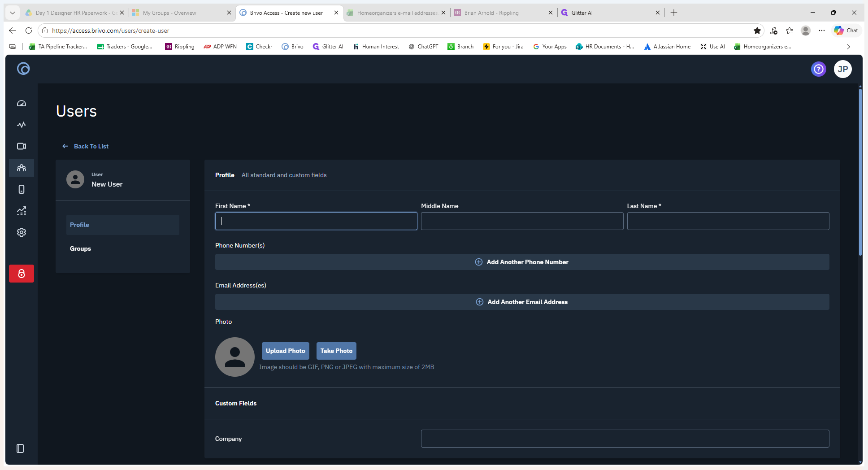Viewport: 868px width, 470px height.
Task: Open the browser favorites list icon
Action: click(x=790, y=30)
